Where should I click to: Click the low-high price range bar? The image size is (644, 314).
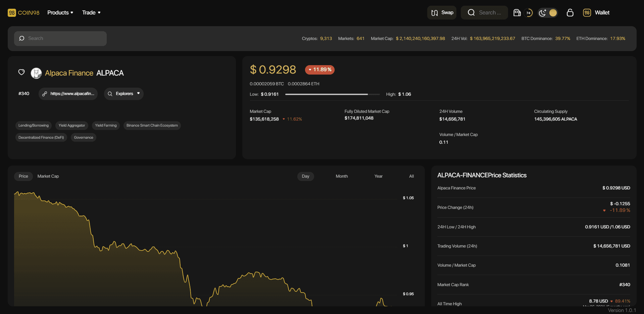(x=333, y=94)
